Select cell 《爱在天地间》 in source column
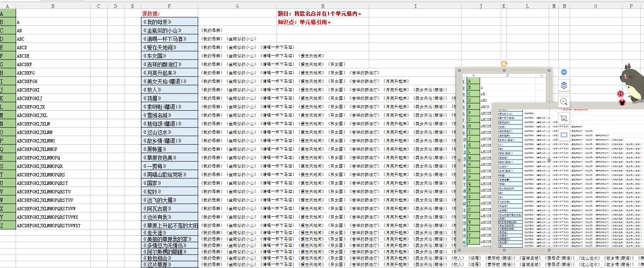The height and width of the screenshot is (268, 644). (x=169, y=47)
